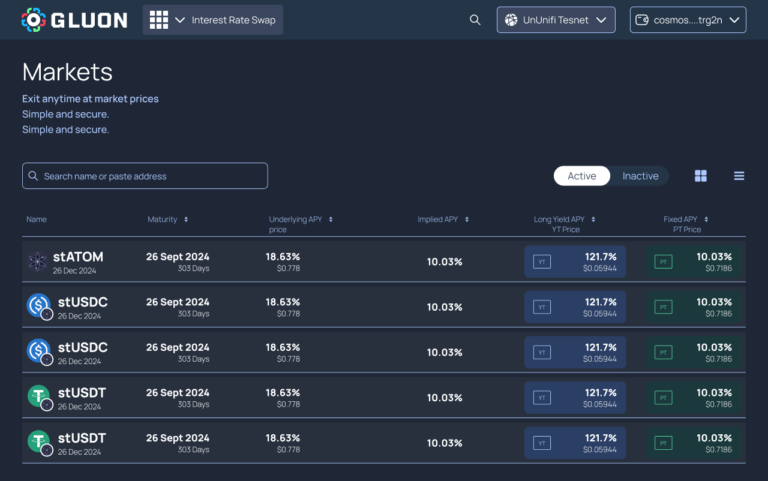This screenshot has width=768, height=481.
Task: Expand the Interest Rate Swap dropdown
Action: (213, 20)
